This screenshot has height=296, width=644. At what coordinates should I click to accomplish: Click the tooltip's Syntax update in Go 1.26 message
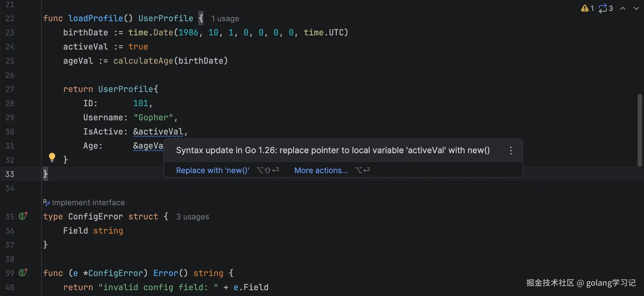click(333, 150)
